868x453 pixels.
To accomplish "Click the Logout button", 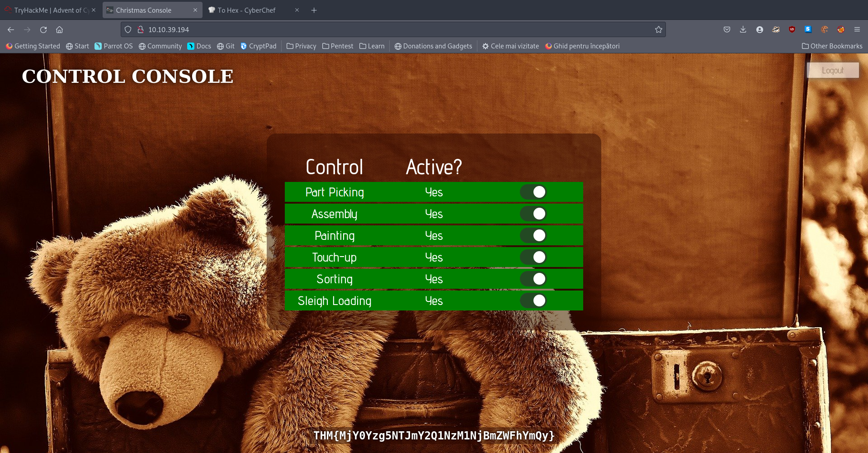I will 832,71.
